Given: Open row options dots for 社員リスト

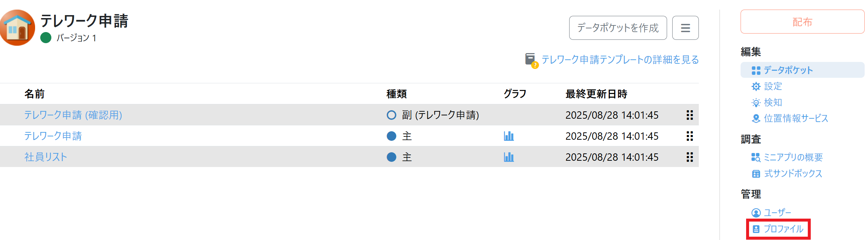Looking at the screenshot, I should point(689,157).
